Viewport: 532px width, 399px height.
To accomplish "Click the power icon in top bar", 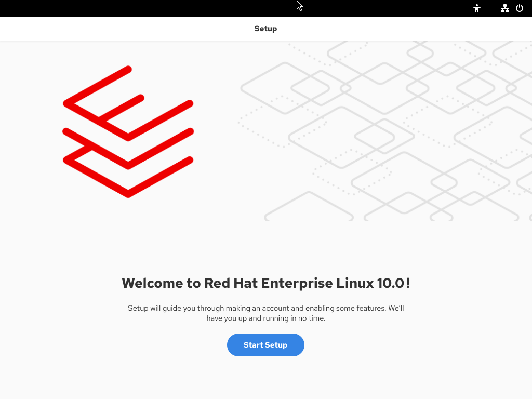I will coord(520,8).
